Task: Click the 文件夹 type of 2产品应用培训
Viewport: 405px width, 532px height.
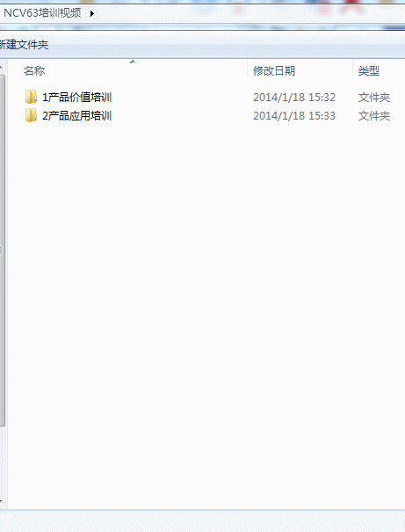Action: (374, 116)
